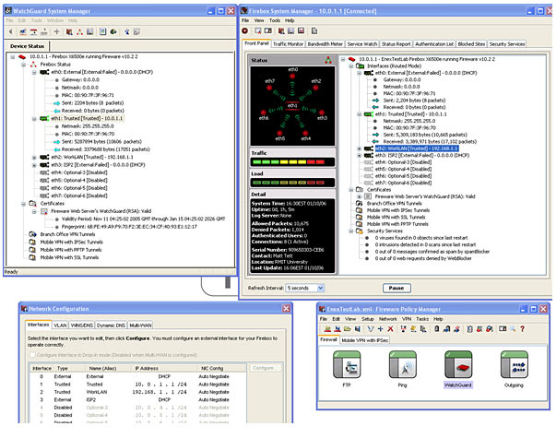Click the red triangle network icon in WSM toolbar
The width and height of the screenshot is (554, 429).
[80, 32]
